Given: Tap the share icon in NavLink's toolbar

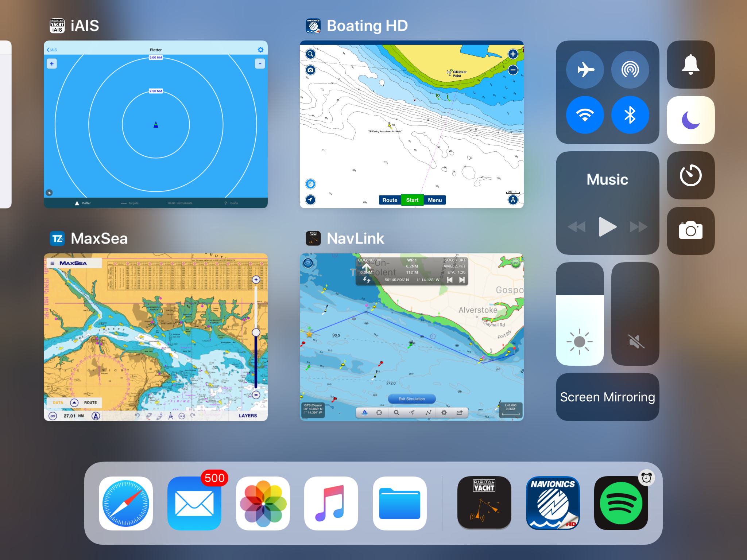Looking at the screenshot, I should pos(460,412).
